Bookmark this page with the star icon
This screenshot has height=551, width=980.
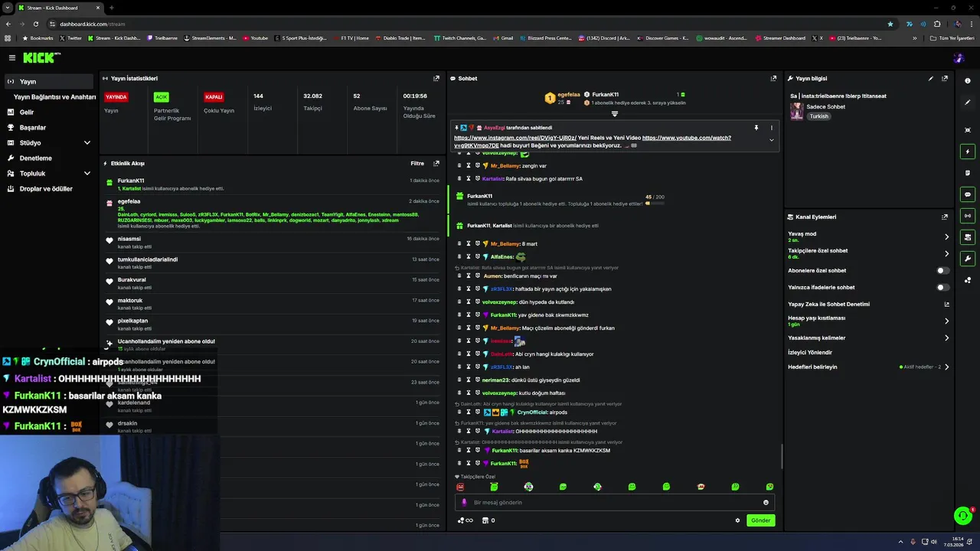pos(890,24)
